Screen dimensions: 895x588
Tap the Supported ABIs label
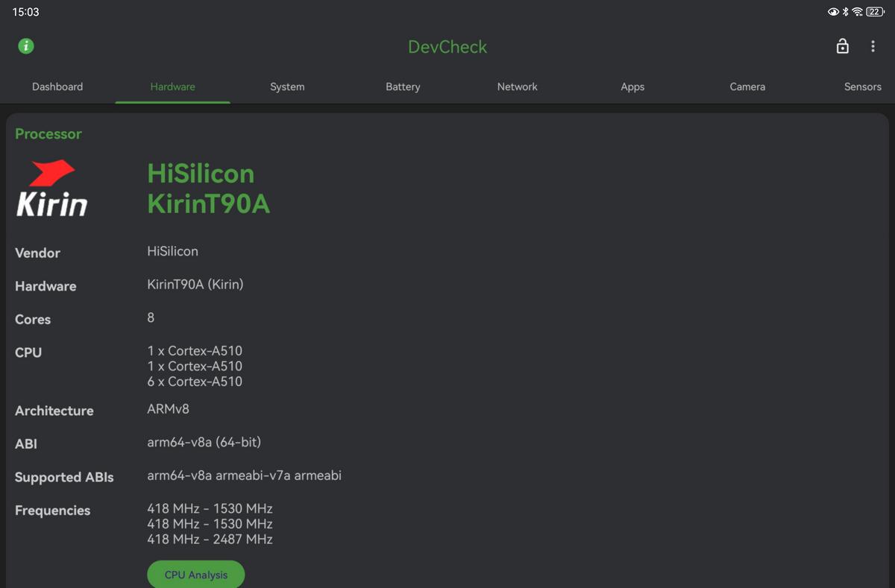[x=64, y=477]
